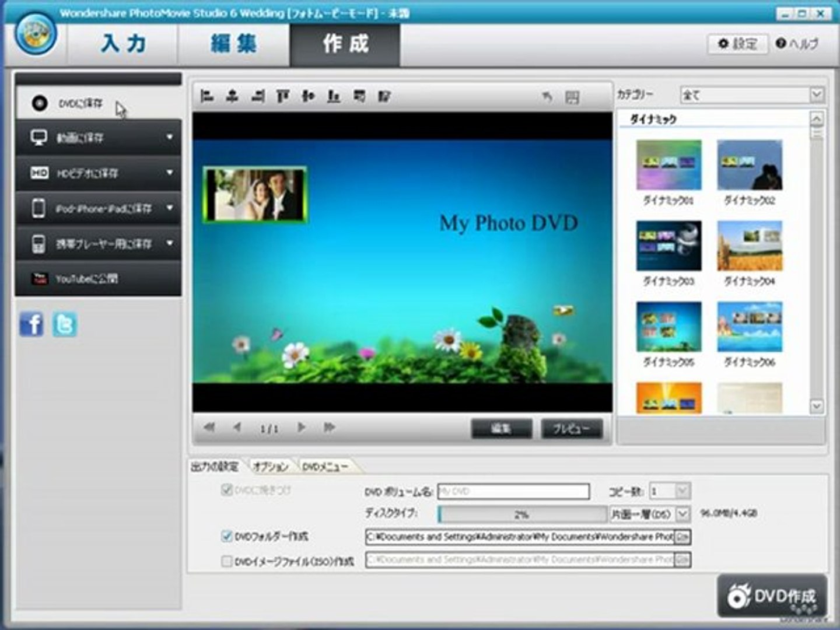
Task: Select the ダイナミック02 menu template thumbnail
Action: pyautogui.click(x=750, y=165)
